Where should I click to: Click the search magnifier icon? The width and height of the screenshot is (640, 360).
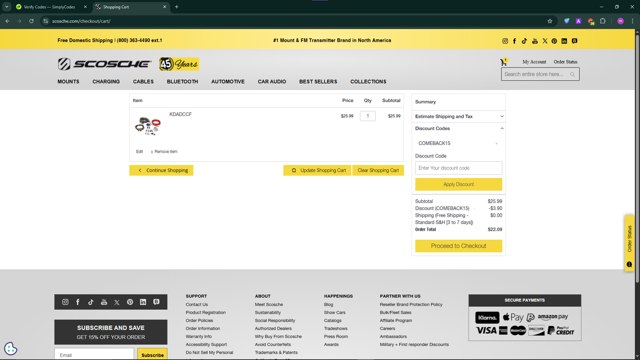573,74
